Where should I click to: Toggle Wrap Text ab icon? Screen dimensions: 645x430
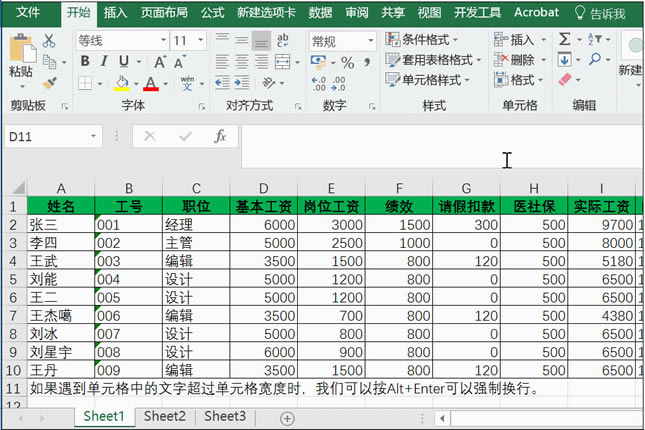(x=283, y=40)
